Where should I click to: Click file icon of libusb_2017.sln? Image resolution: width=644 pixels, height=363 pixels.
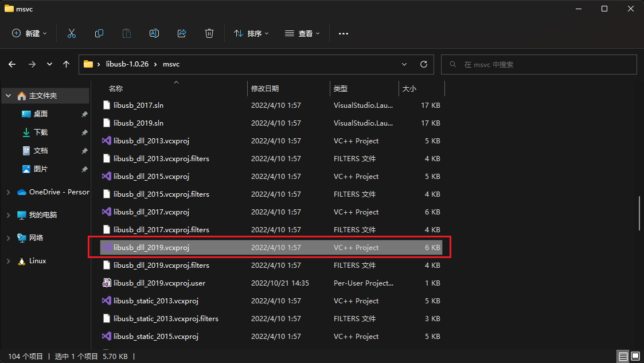[106, 105]
